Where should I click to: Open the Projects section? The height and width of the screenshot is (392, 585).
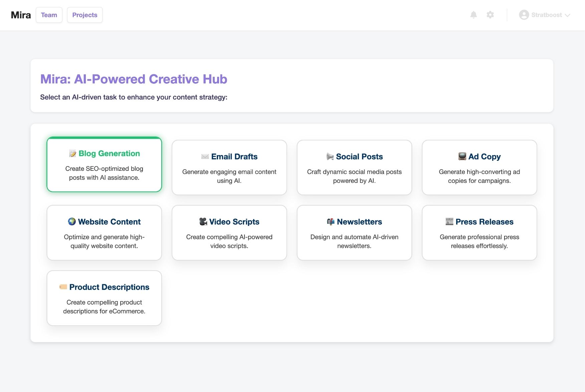(84, 15)
